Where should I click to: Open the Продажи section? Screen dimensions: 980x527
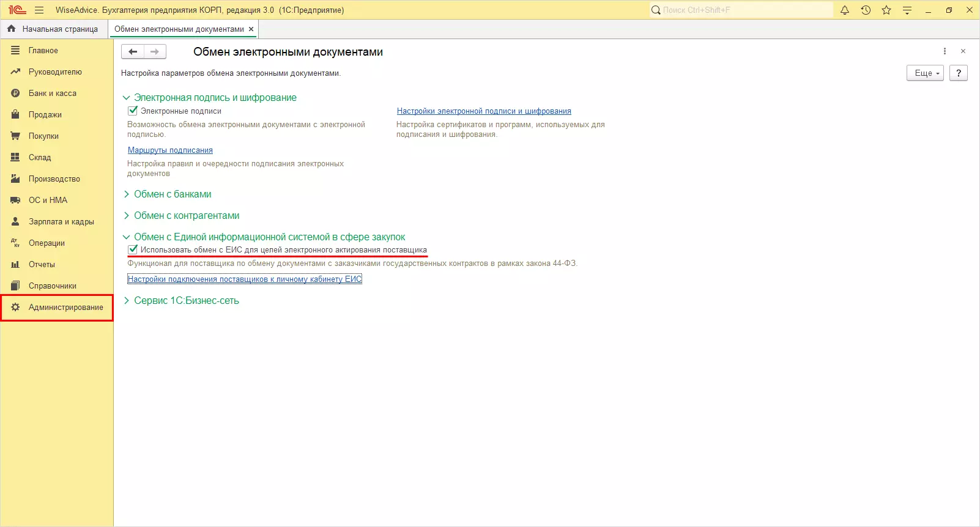(x=56, y=114)
